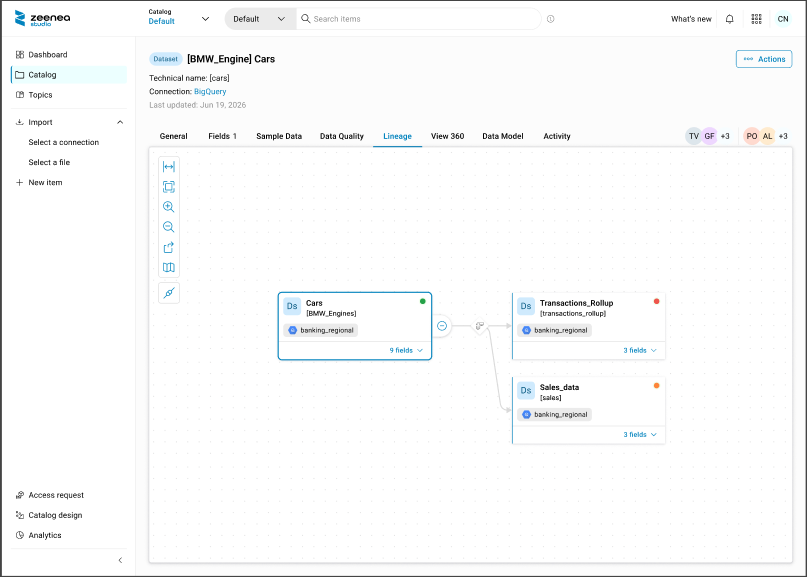Expand the Cars node 9 fields

406,351
